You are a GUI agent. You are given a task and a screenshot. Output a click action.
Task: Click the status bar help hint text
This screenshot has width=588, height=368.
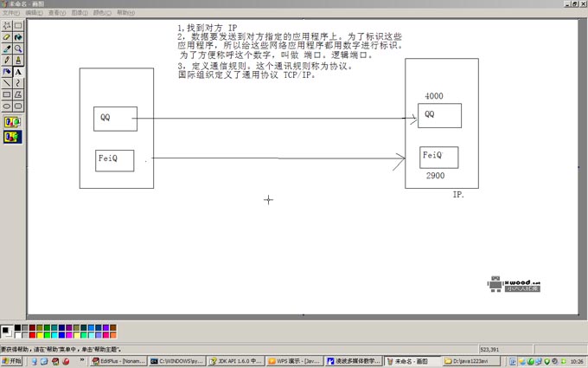point(61,349)
